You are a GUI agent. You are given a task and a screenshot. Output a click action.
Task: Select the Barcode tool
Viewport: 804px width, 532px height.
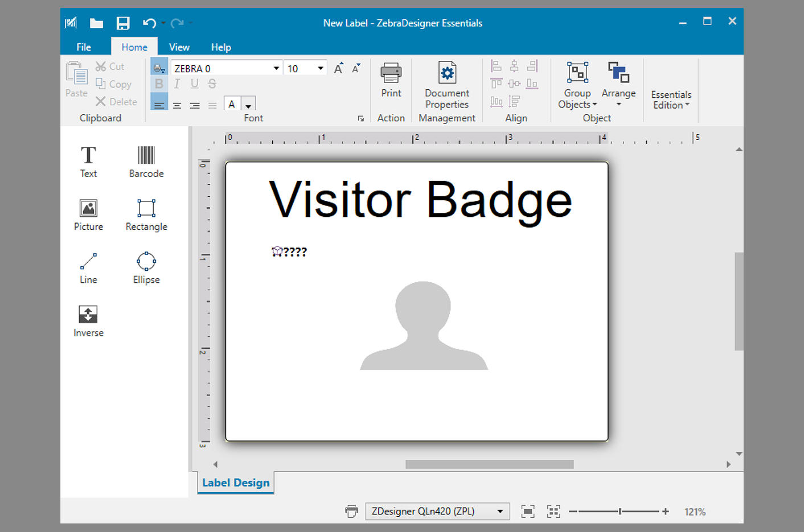146,161
